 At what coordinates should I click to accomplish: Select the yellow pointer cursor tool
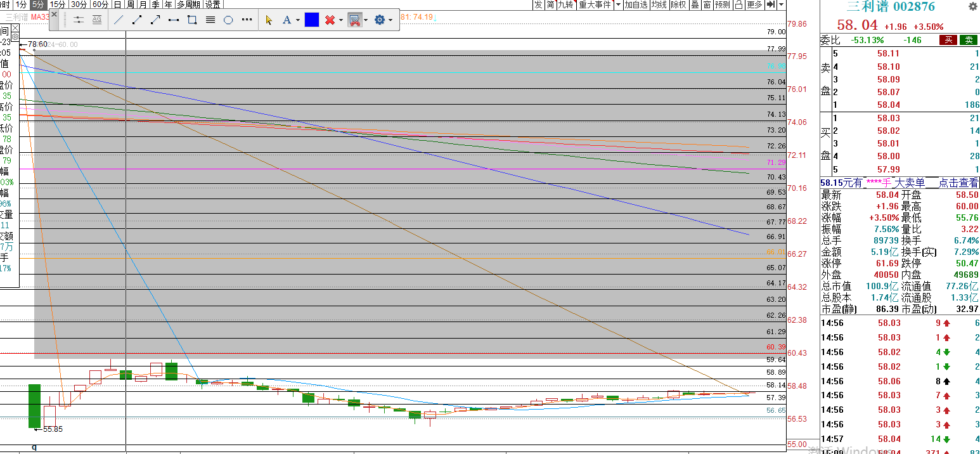click(x=269, y=20)
